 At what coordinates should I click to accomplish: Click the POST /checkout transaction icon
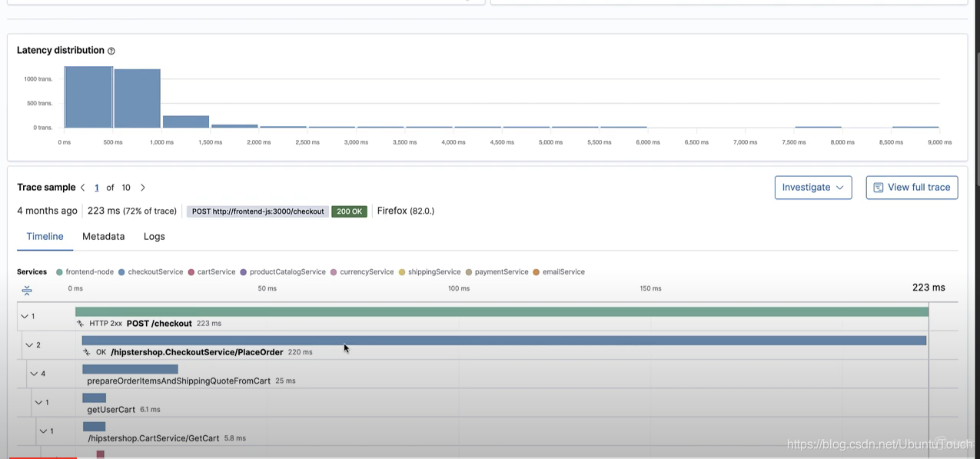[x=80, y=324]
